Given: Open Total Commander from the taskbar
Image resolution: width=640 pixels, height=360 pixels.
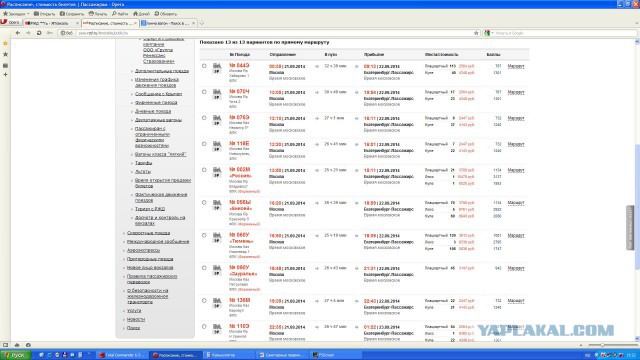Looking at the screenshot, I should pyautogui.click(x=122, y=355).
